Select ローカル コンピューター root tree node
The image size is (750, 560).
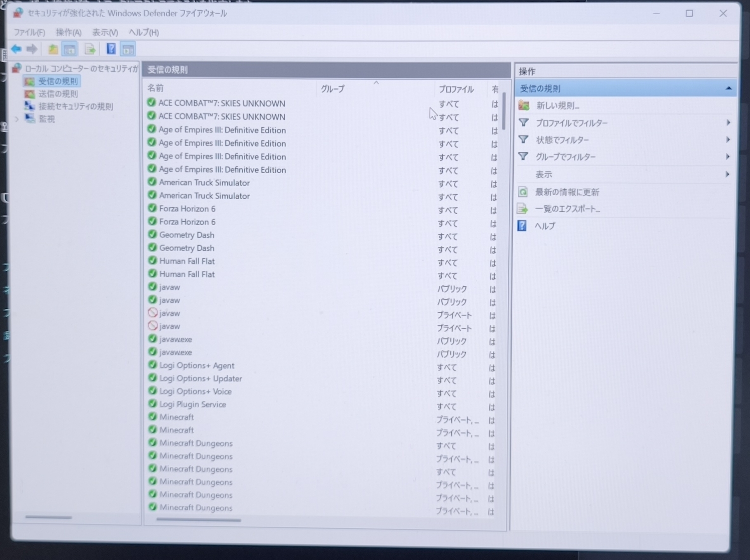point(81,69)
